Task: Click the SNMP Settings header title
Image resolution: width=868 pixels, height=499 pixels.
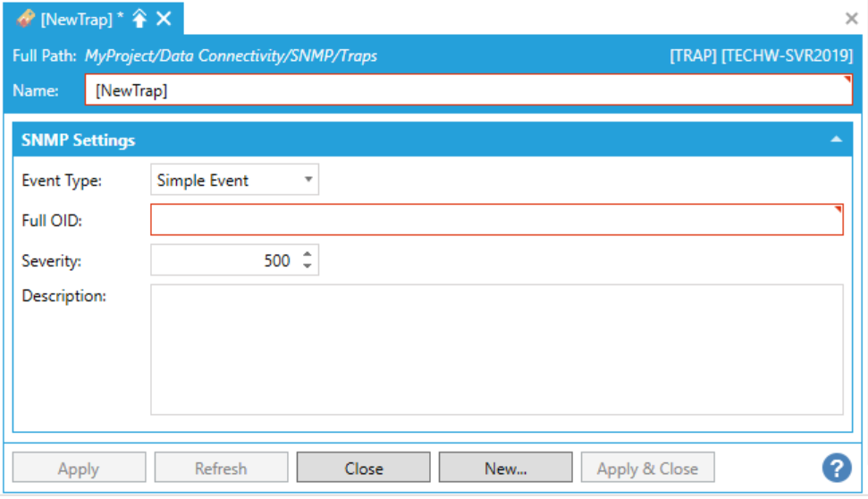Action: [78, 140]
